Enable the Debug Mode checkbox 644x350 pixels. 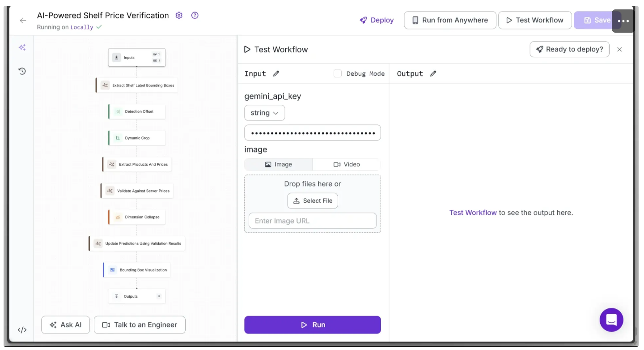338,73
